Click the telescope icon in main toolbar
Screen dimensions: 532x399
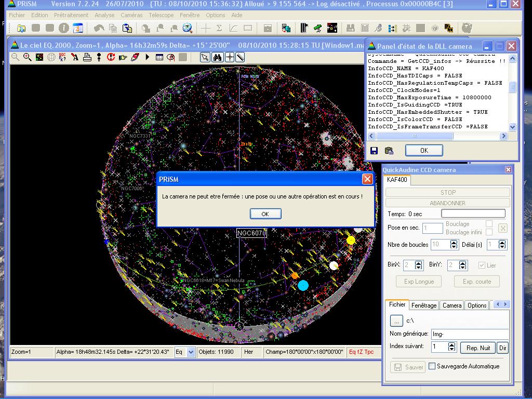point(317,28)
